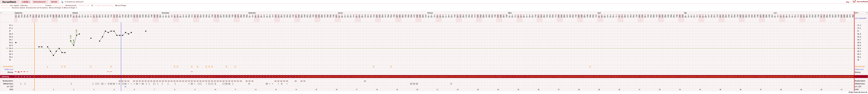Print the chart via the printer icon
Screen dimensions: 868x94
(62, 2)
